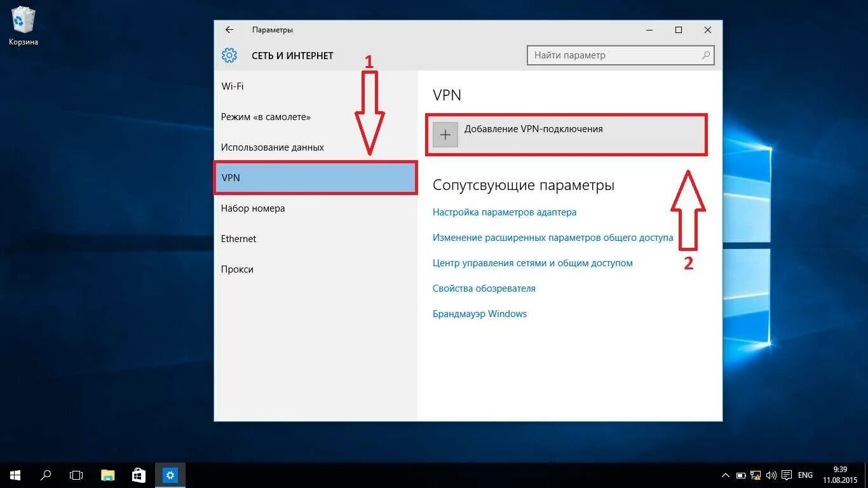Image resolution: width=868 pixels, height=488 pixels.
Task: Click the magnifier icon in the search box
Action: 705,55
